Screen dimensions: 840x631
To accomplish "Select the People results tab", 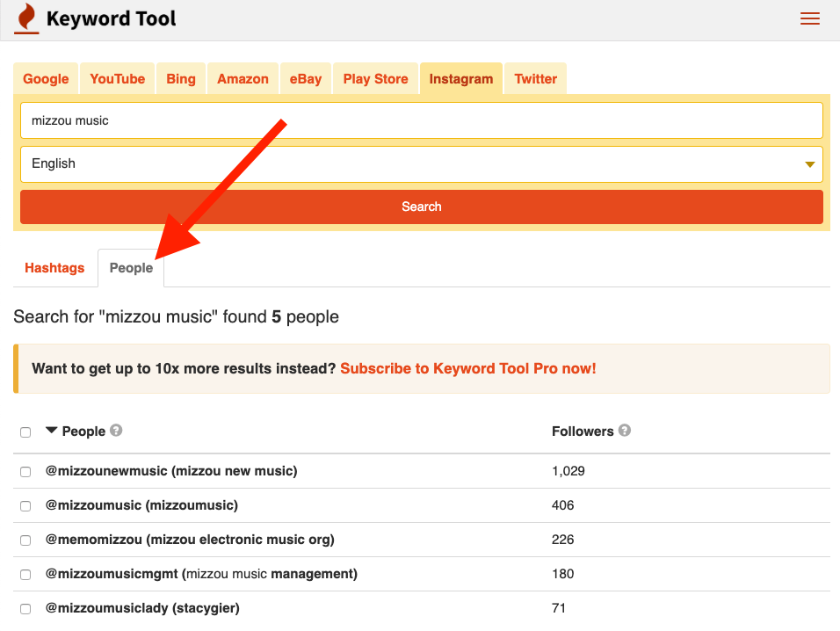I will (x=131, y=268).
